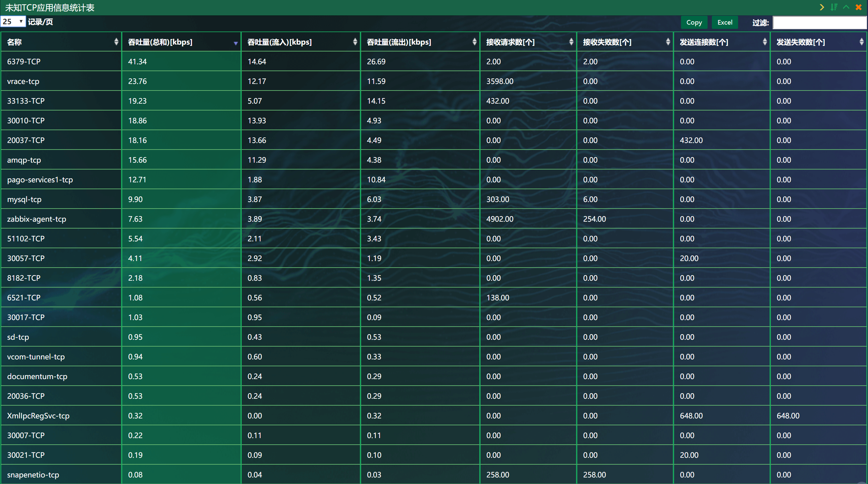Click received requests 303.00 in mysql-tcp row

(498, 199)
